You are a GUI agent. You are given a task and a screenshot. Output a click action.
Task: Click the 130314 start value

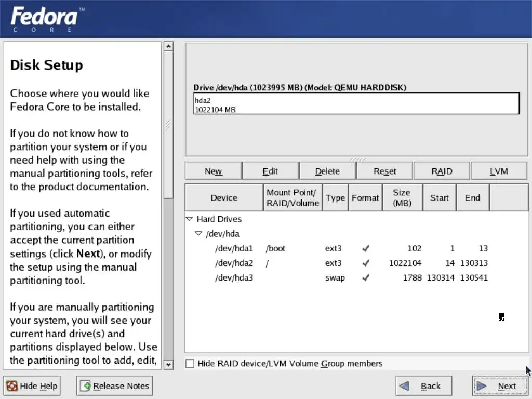pos(441,277)
